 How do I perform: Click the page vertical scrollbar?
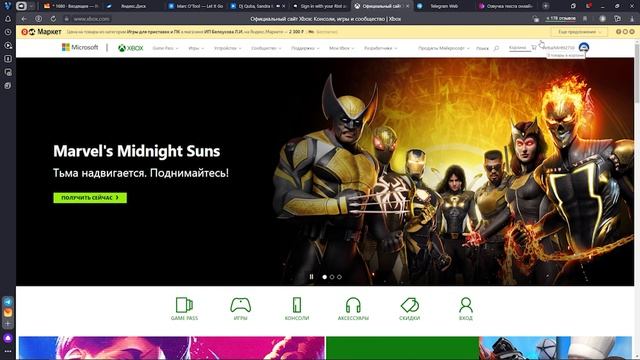pos(637,73)
